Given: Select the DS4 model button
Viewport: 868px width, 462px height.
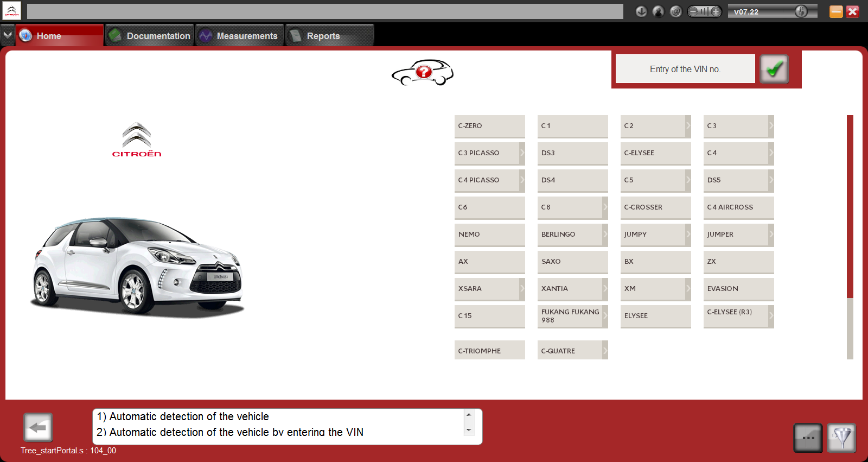Looking at the screenshot, I should (x=573, y=180).
